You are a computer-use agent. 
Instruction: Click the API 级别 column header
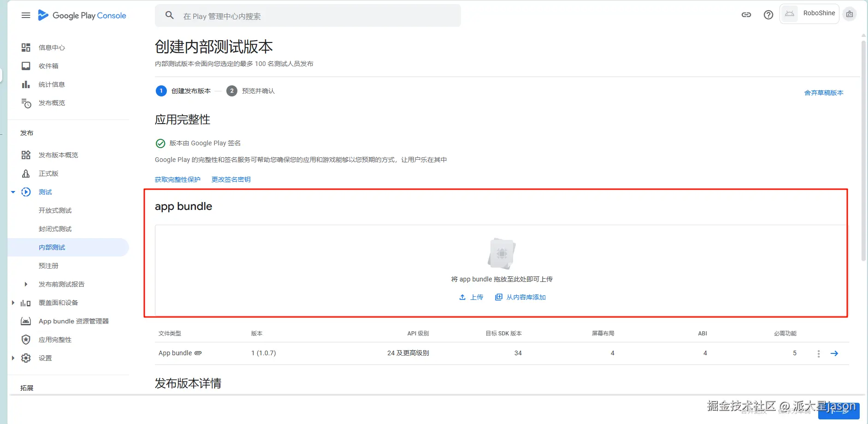click(x=418, y=333)
